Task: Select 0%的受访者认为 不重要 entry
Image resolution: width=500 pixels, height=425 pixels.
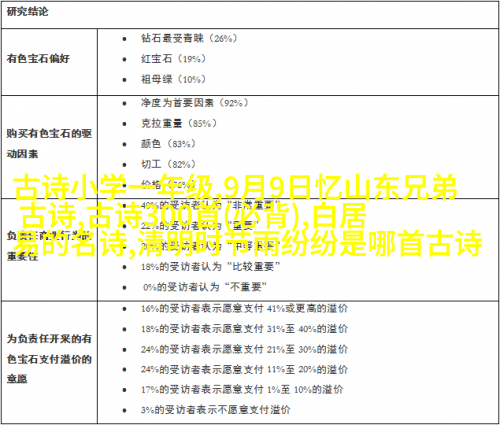Action: (205, 287)
